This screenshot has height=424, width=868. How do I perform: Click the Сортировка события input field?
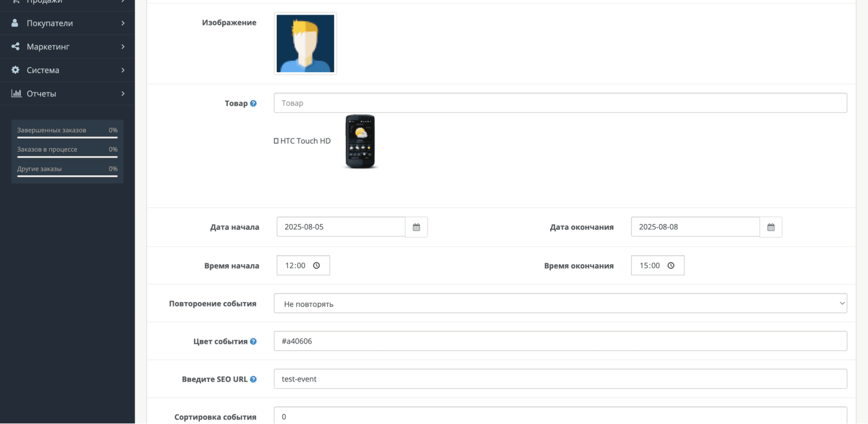click(x=560, y=416)
